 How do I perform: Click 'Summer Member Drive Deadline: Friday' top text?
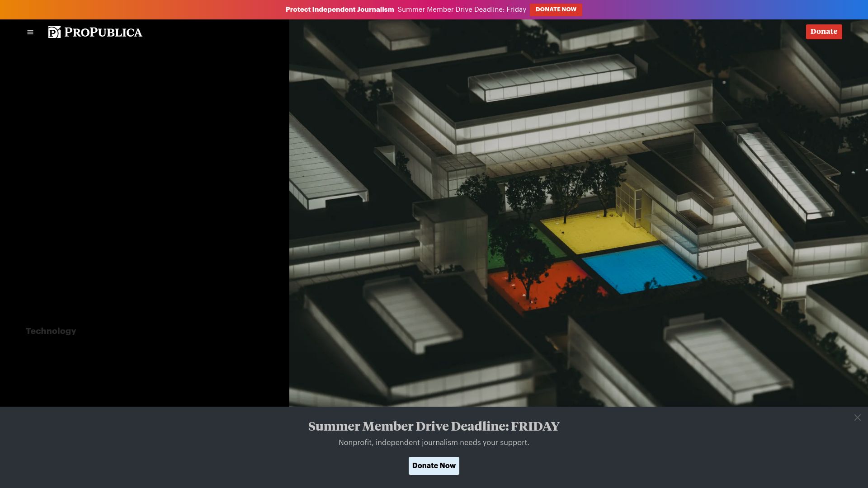(x=462, y=9)
